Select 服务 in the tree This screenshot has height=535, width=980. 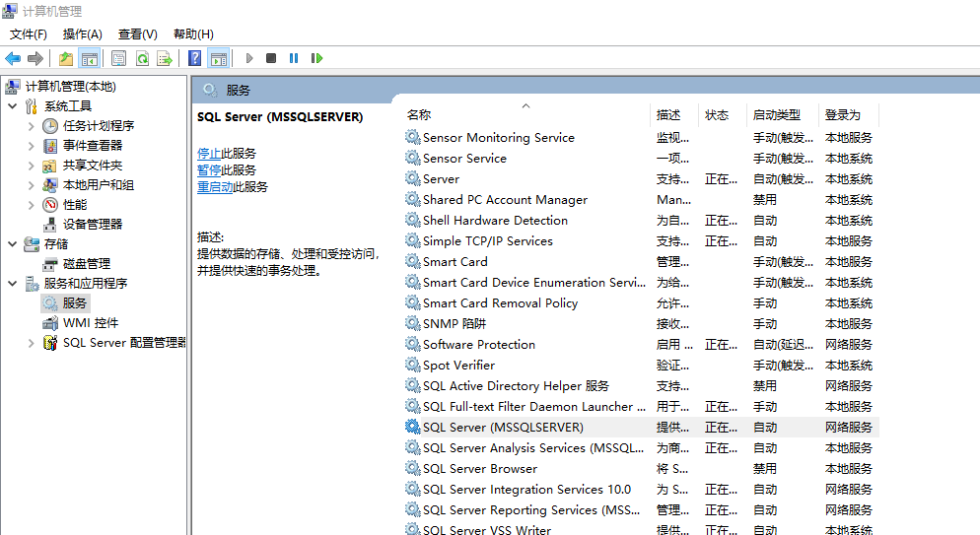[74, 302]
